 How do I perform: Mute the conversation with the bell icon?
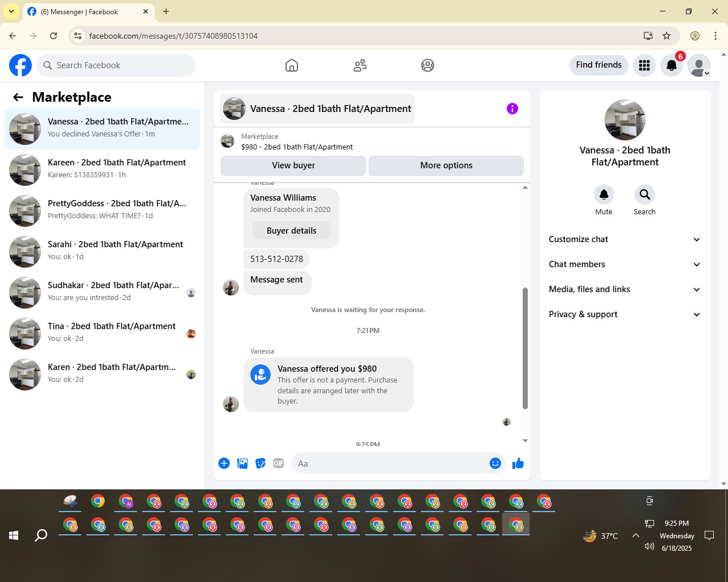[604, 194]
